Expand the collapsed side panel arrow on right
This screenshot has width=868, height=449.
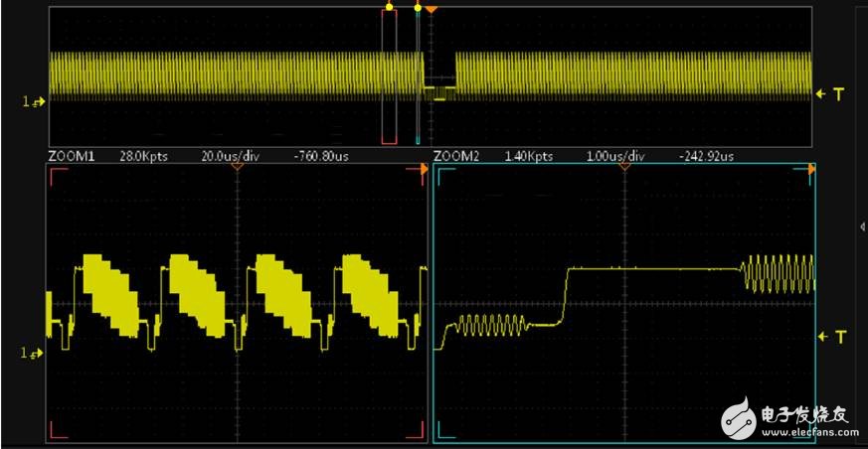point(861,227)
